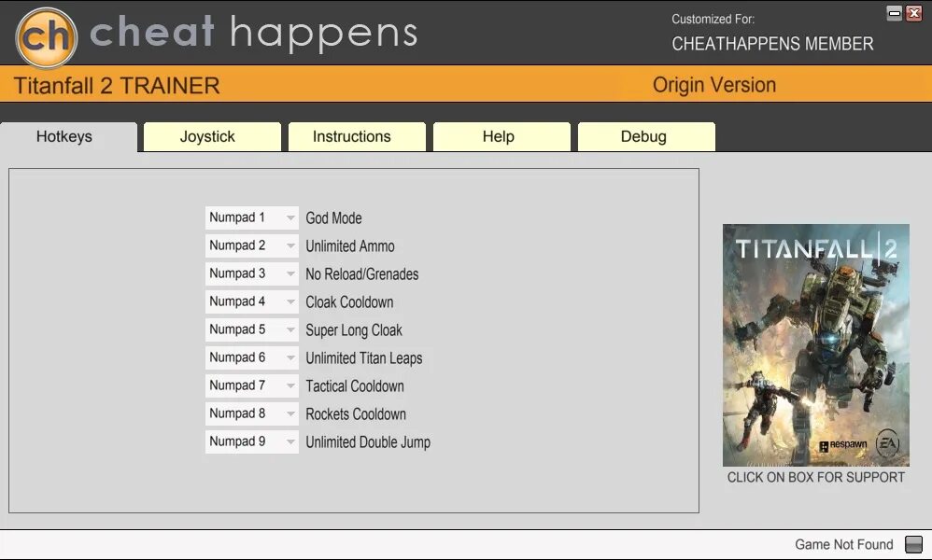This screenshot has width=932, height=560.
Task: Click the CLICK ON BOX FOR SUPPORT text
Action: [815, 478]
